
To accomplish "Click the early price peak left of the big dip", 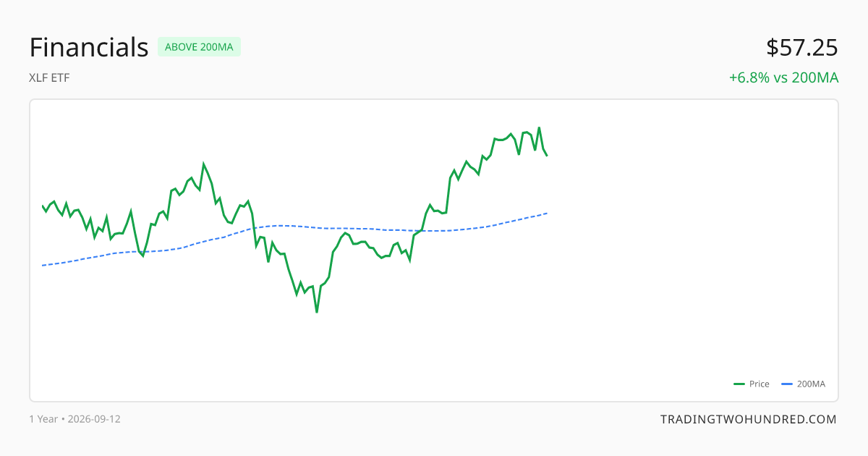I will [204, 164].
